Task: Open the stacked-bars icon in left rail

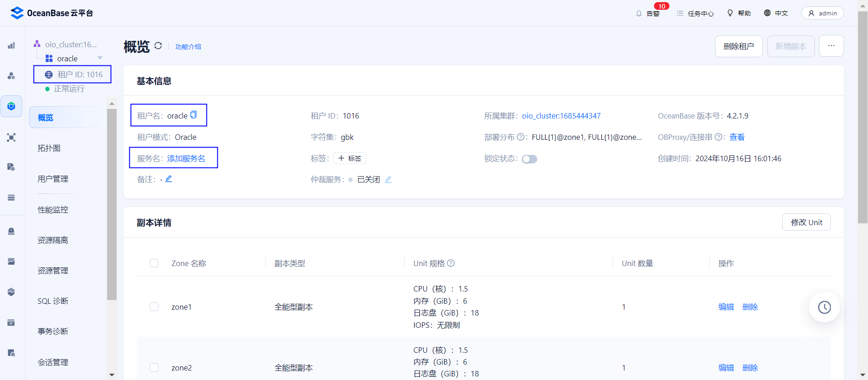Action: click(x=11, y=197)
